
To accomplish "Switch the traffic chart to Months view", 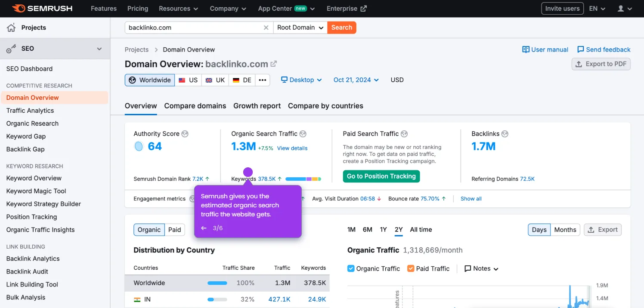I will pos(565,229).
